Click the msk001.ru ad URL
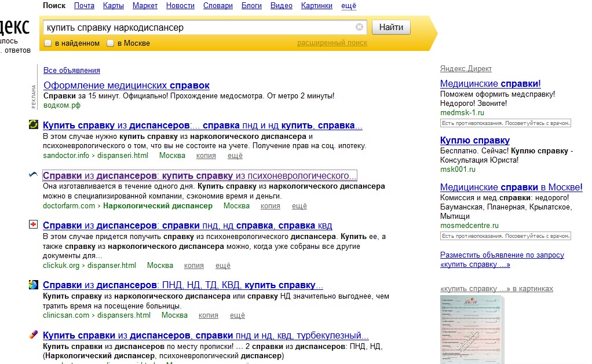The width and height of the screenshot is (592, 364). click(x=458, y=170)
